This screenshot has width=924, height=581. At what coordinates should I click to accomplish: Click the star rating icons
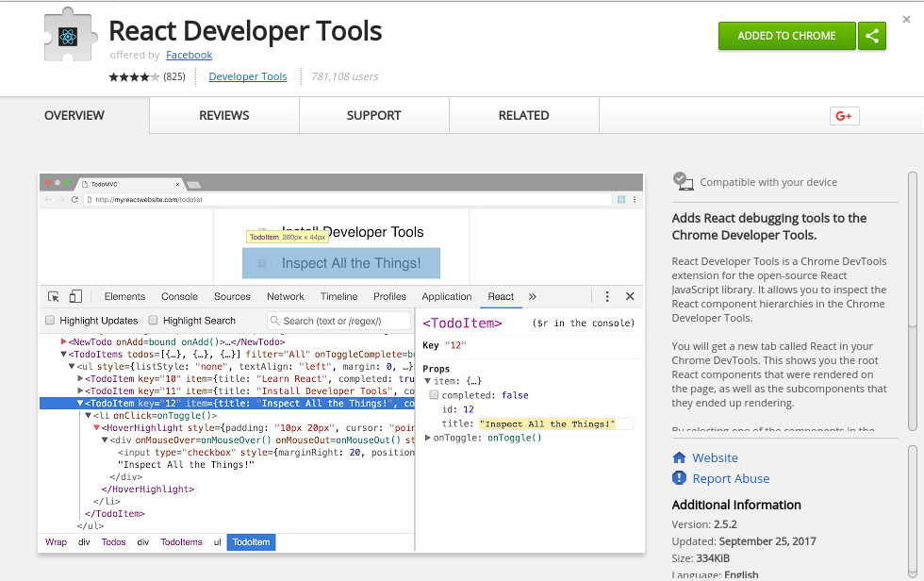134,77
